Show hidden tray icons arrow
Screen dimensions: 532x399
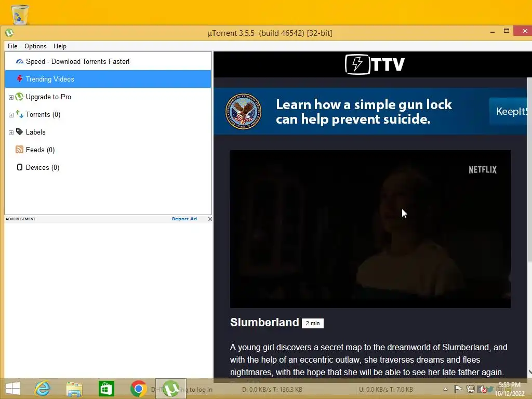445,389
